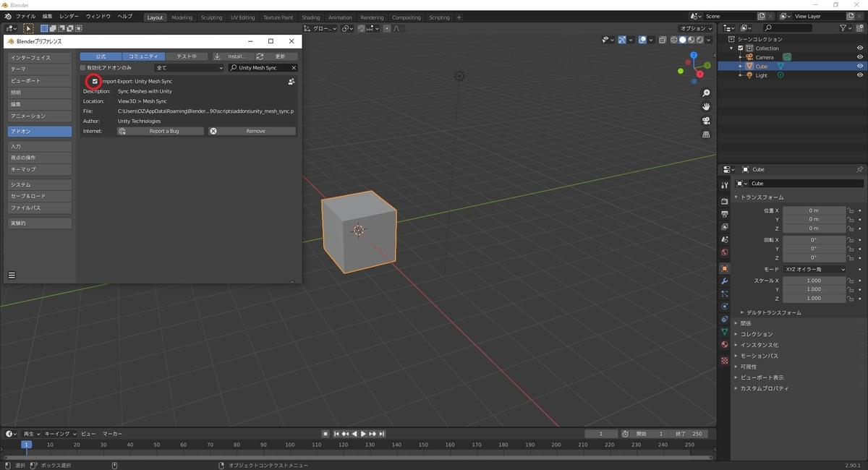The width and height of the screenshot is (868, 470).
Task: Click the Remove addon button
Action: click(252, 132)
